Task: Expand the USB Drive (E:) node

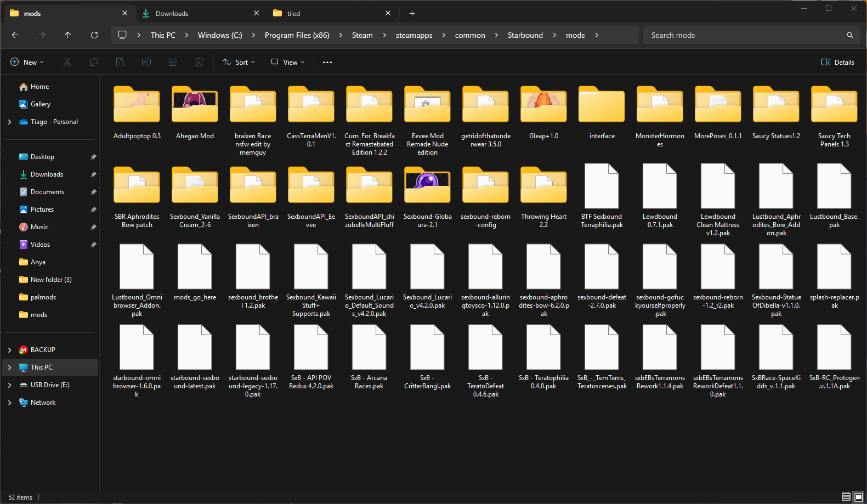Action: [x=9, y=385]
